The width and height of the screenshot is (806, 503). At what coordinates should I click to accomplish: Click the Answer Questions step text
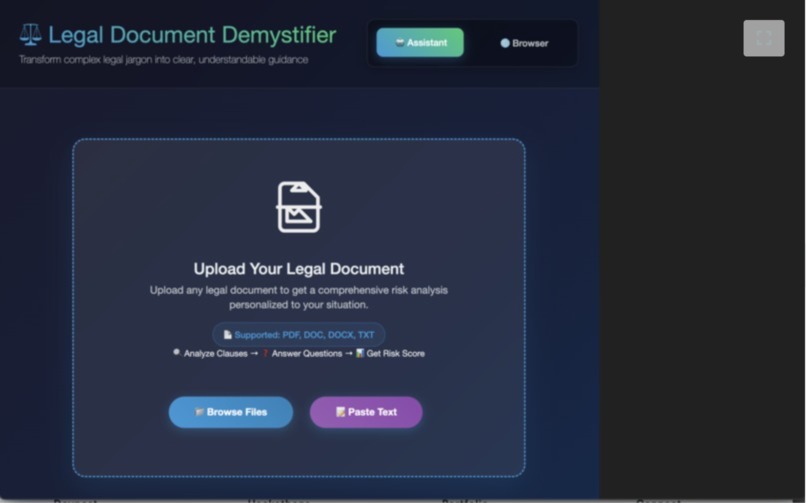pos(306,353)
